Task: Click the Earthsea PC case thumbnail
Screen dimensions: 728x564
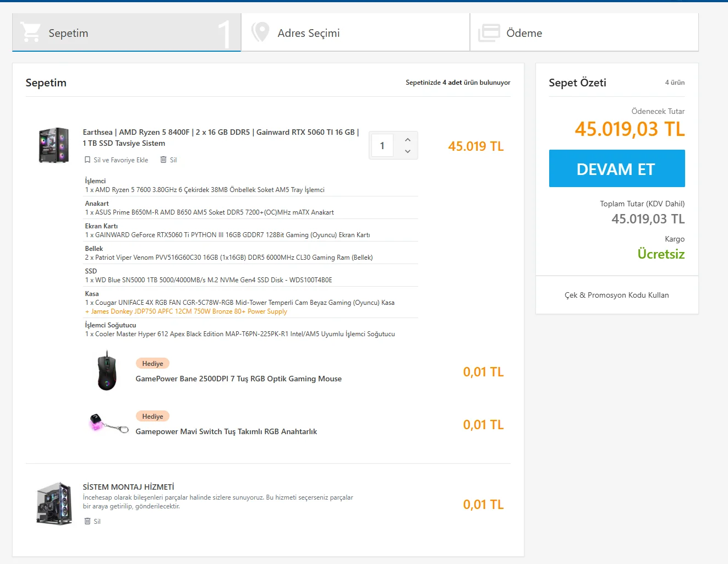Action: click(x=54, y=145)
